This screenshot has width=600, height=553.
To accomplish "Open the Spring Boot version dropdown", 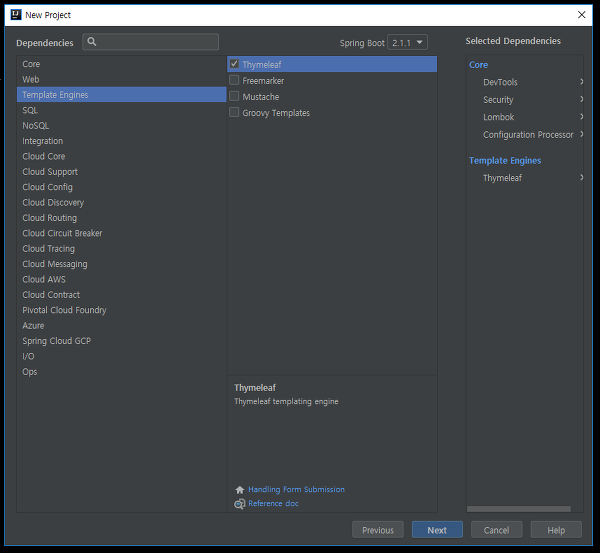I will click(408, 42).
